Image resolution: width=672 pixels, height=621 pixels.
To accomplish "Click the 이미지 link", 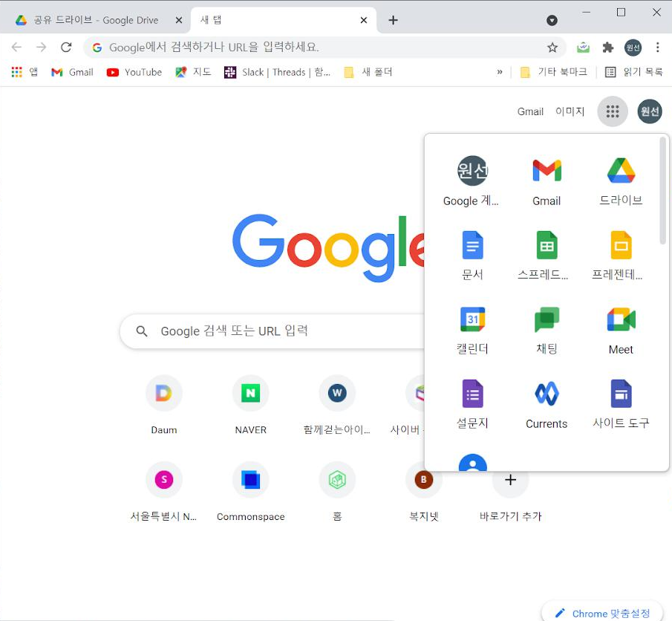I will tap(570, 111).
